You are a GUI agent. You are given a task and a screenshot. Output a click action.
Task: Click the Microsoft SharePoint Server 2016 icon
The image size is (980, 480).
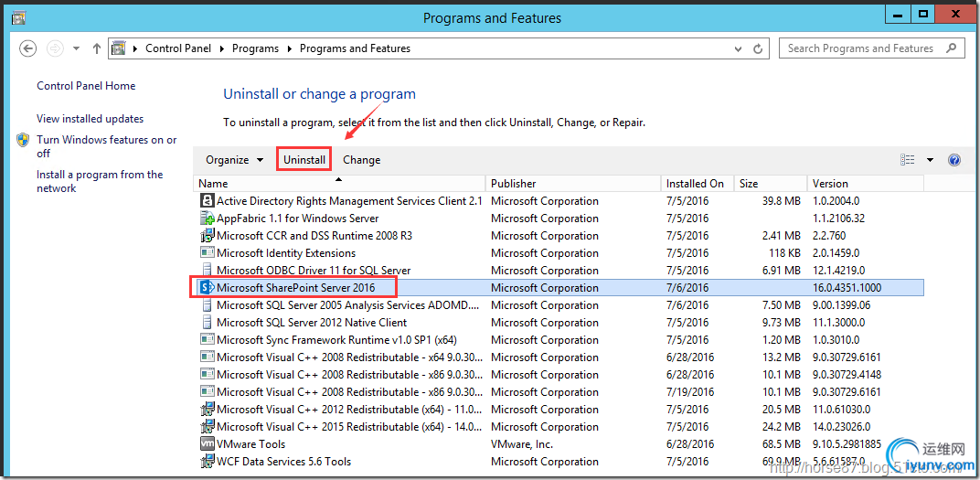[207, 288]
